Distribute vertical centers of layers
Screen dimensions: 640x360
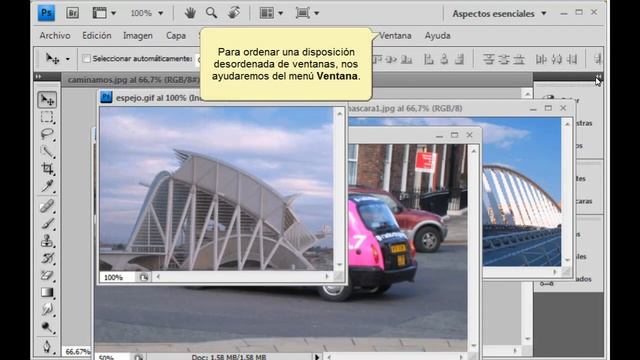pos(504,60)
